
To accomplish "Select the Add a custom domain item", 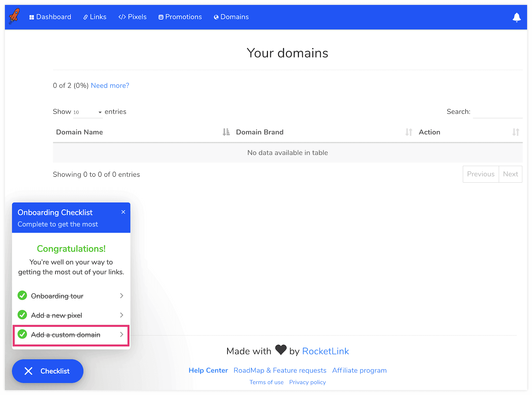I will tap(71, 335).
